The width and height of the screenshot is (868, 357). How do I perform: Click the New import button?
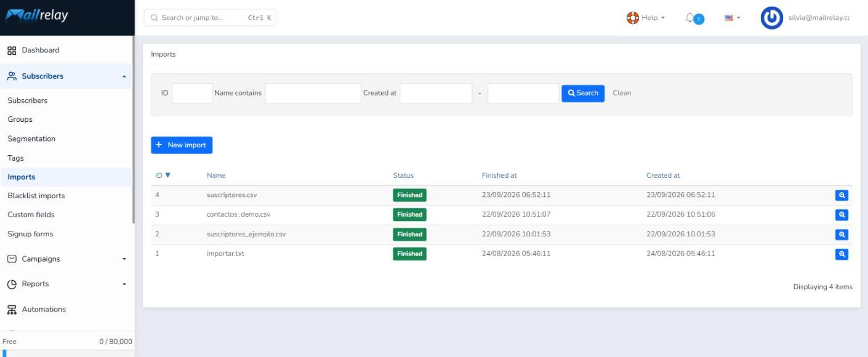click(182, 145)
